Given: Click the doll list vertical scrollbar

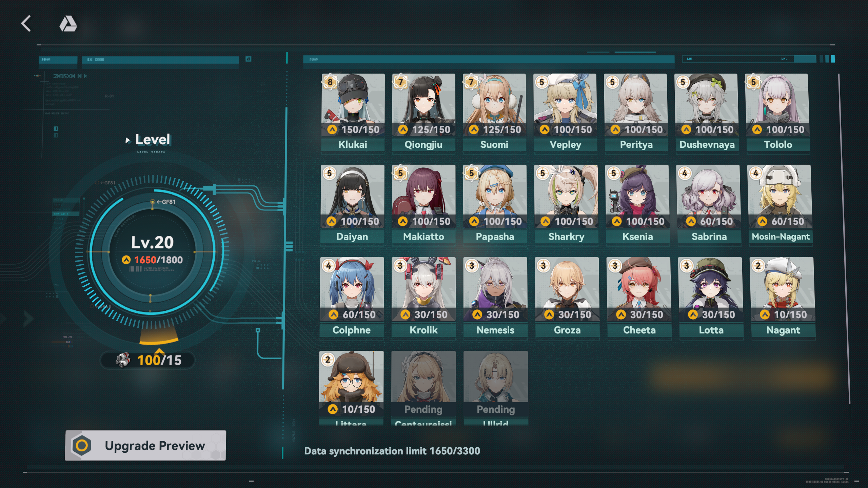Looking at the screenshot, I should 844,239.
